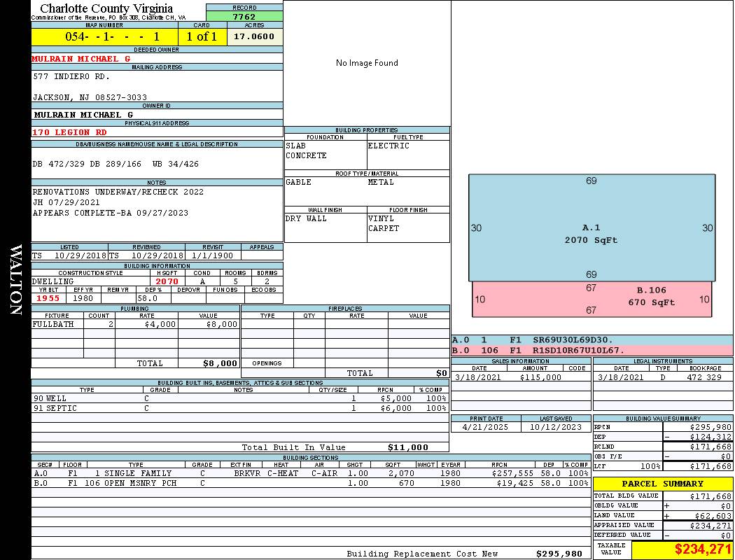Viewport: 735px width, 560px height.
Task: Click the No Image Found placeholder
Action: (x=367, y=63)
